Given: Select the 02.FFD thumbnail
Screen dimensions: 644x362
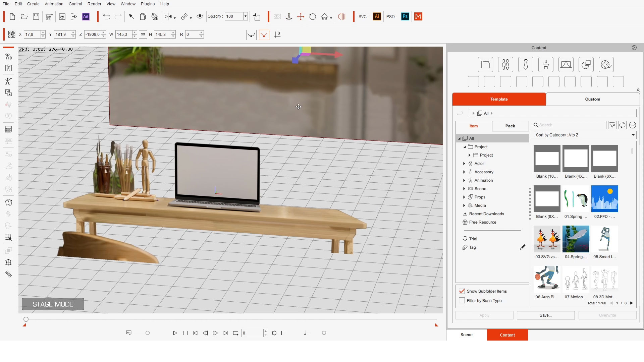Looking at the screenshot, I should click(x=604, y=202).
